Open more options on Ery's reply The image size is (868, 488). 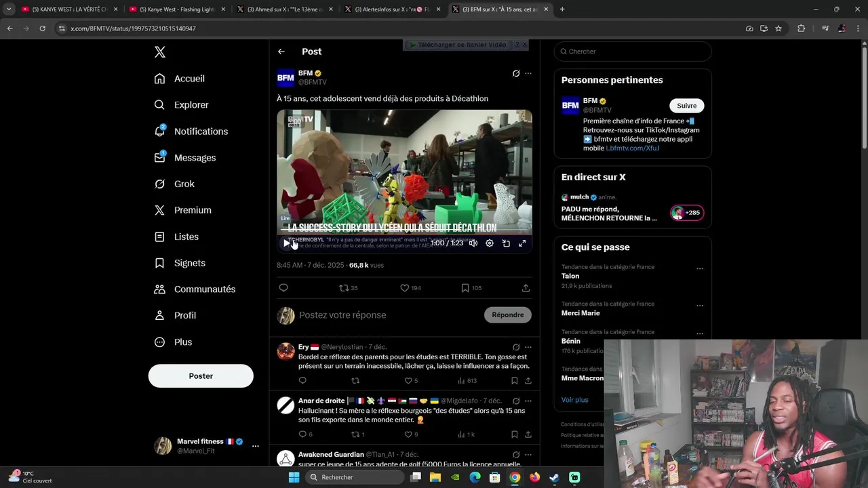(x=528, y=347)
